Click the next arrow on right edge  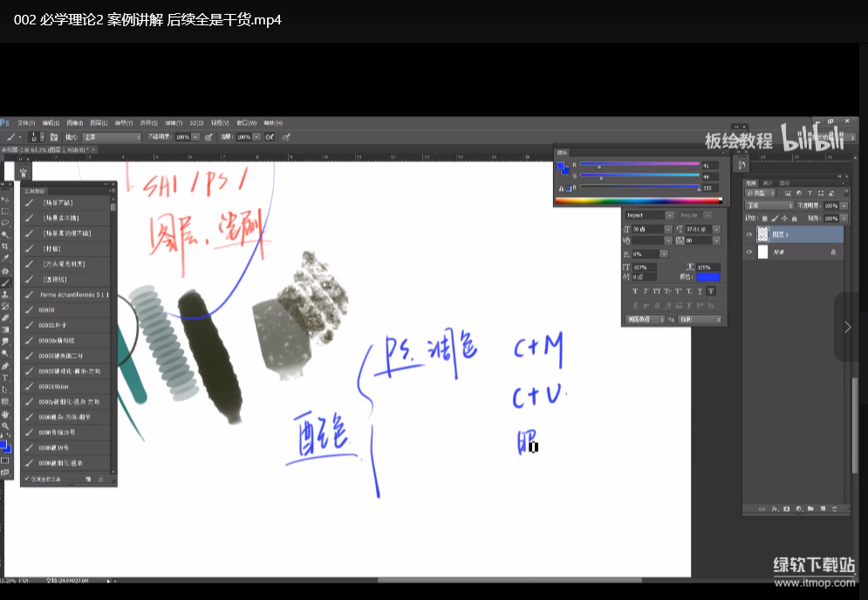pyautogui.click(x=848, y=327)
